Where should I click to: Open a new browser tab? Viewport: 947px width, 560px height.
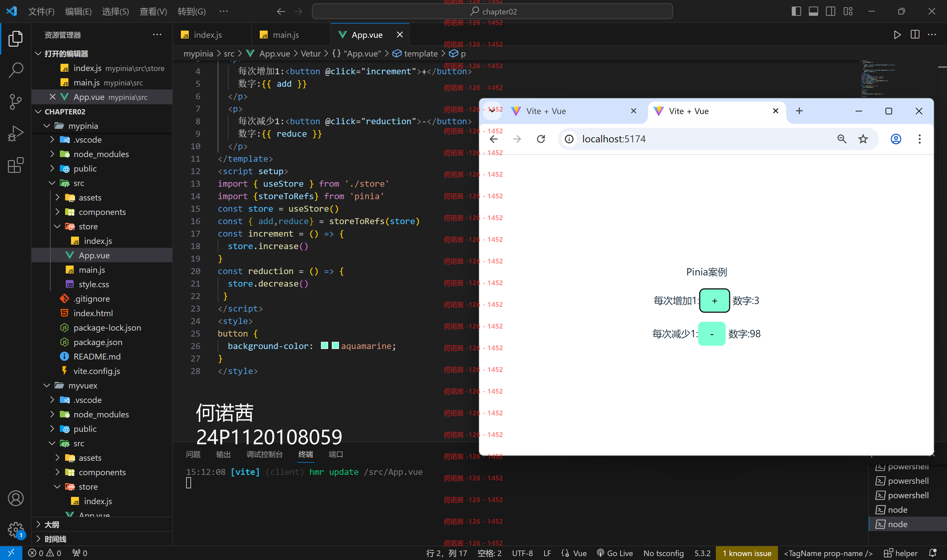tap(799, 110)
